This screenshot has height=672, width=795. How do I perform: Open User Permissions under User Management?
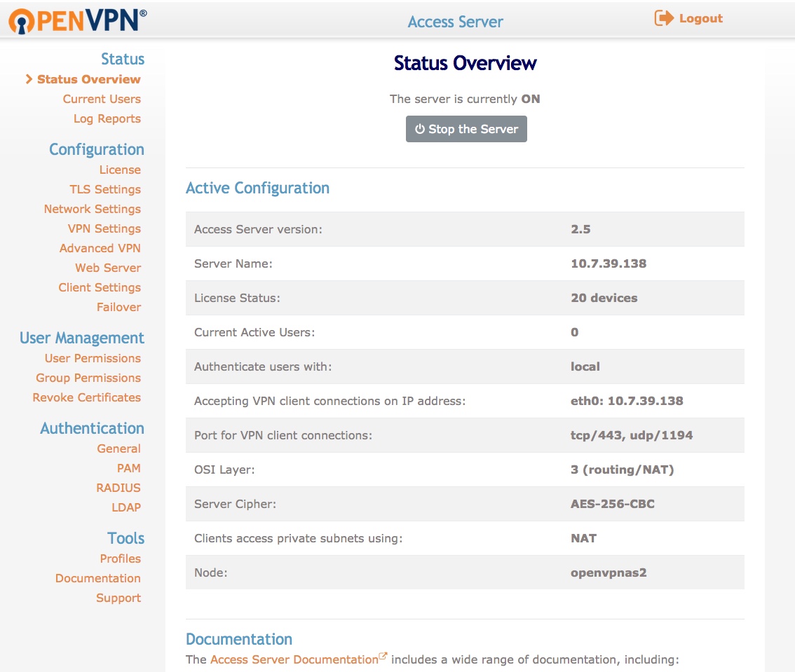pos(91,358)
